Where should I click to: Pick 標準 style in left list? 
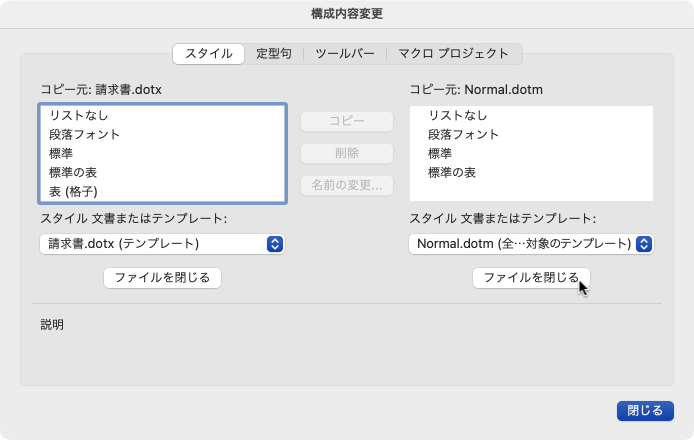(x=60, y=154)
